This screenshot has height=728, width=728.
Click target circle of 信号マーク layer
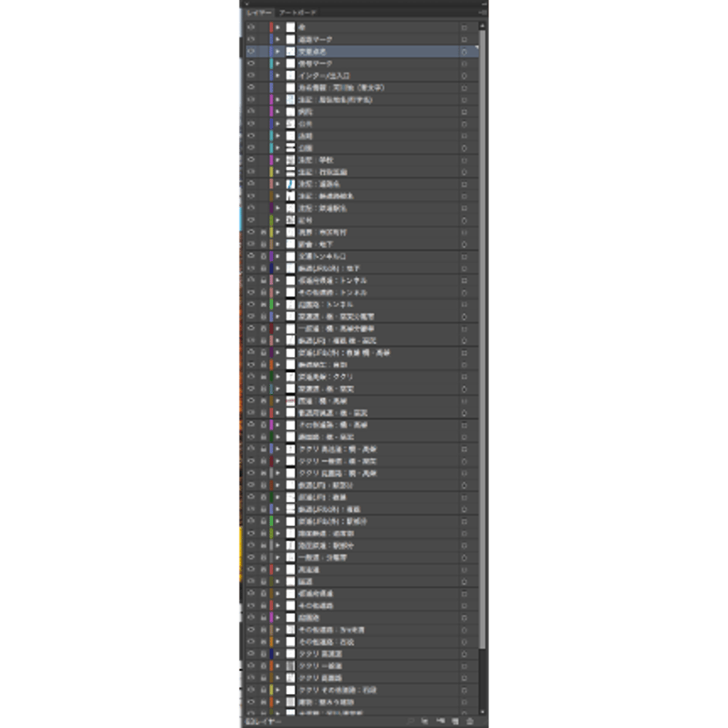tap(464, 63)
